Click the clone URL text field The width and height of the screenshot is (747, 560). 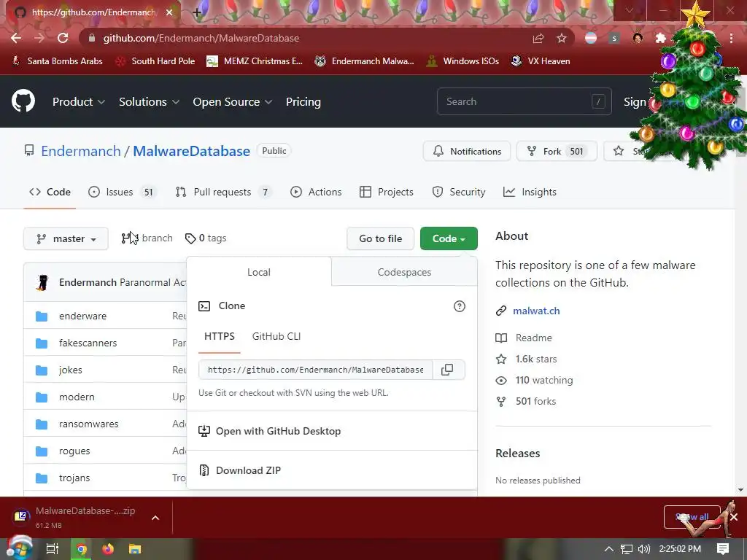[315, 370]
